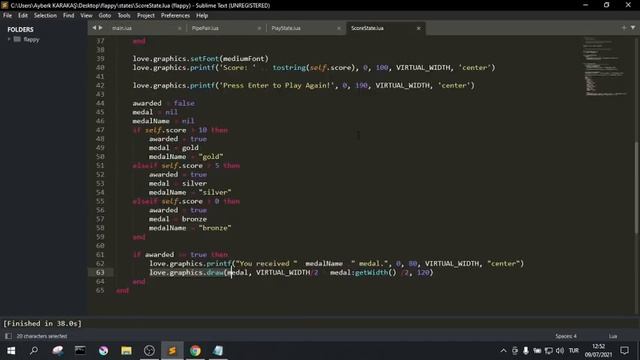Viewport: 640px width, 360px height.
Task: Toggle the sidebar via status bar icon
Action: coord(8,336)
